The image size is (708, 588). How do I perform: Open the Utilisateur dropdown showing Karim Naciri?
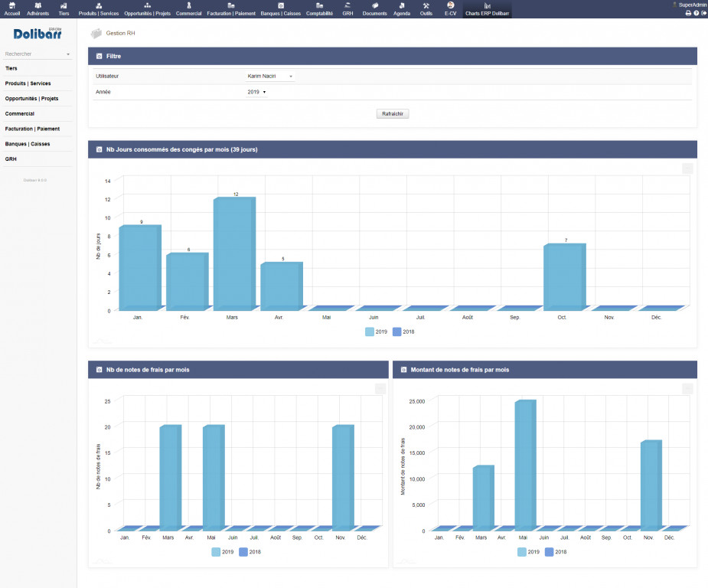click(x=270, y=77)
